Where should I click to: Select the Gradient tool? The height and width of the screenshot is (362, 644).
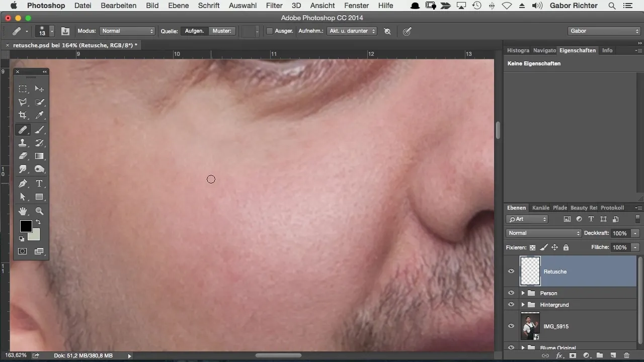[x=39, y=156]
